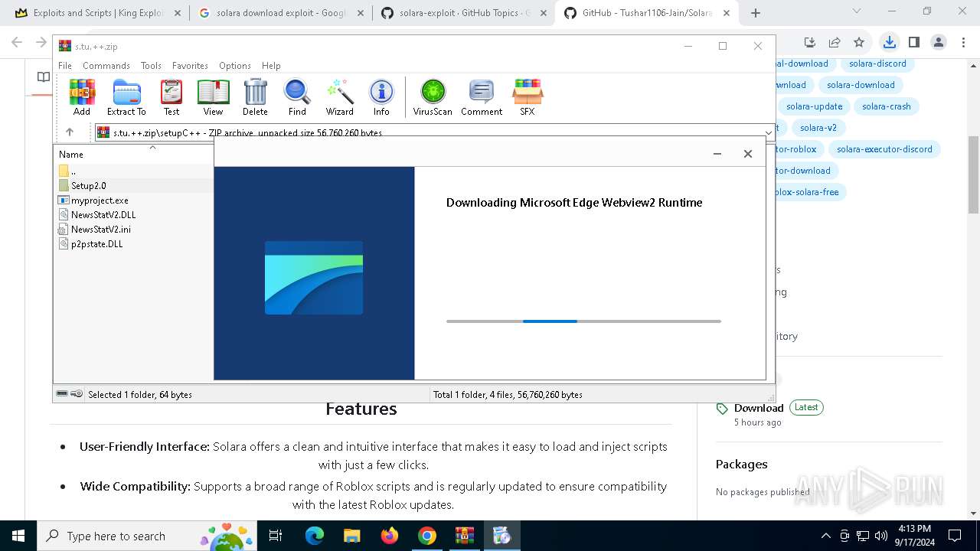Open the volume control in system tray
The height and width of the screenshot is (551, 980).
[881, 536]
